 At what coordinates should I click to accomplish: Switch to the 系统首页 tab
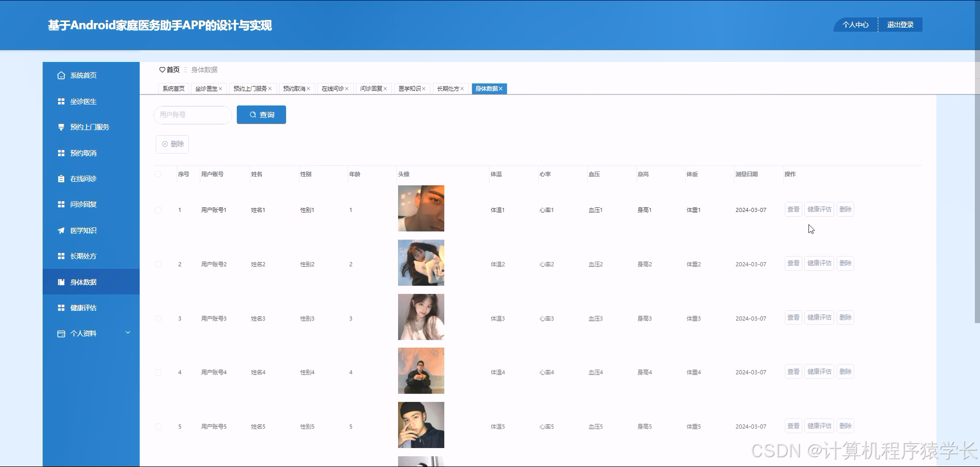[174, 89]
